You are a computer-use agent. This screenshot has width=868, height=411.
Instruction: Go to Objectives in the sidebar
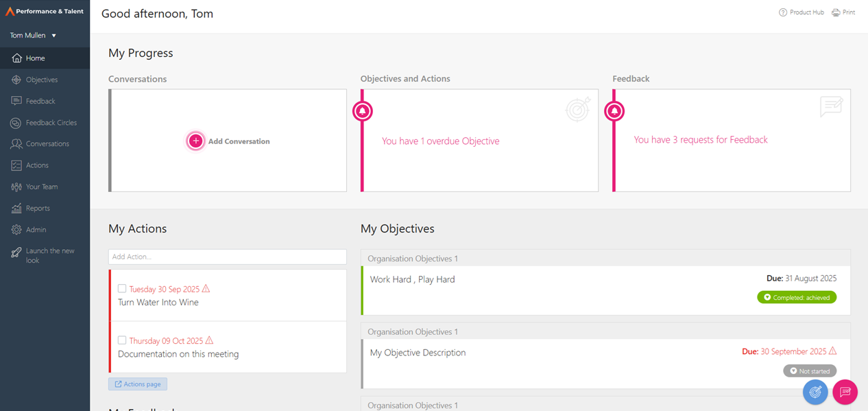pos(41,80)
